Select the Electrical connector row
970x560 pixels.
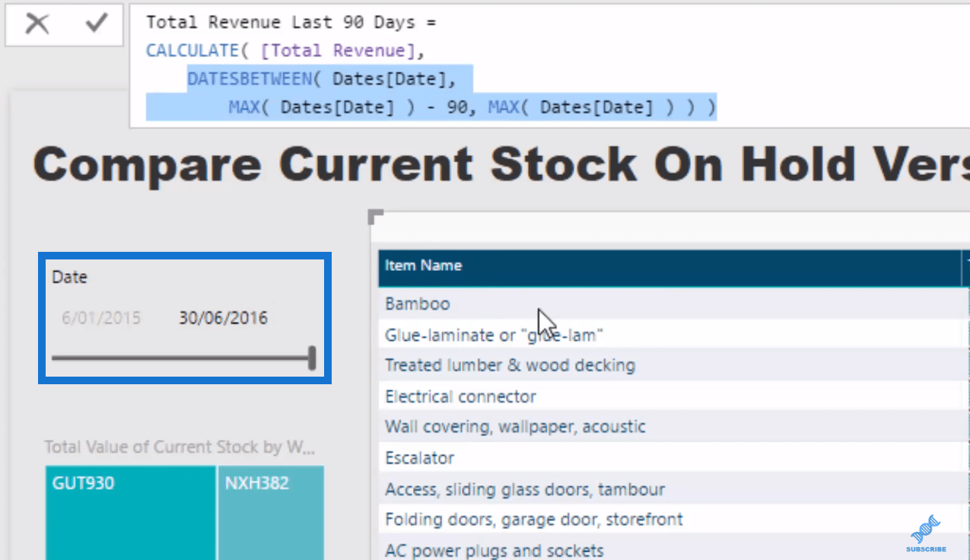tap(673, 396)
